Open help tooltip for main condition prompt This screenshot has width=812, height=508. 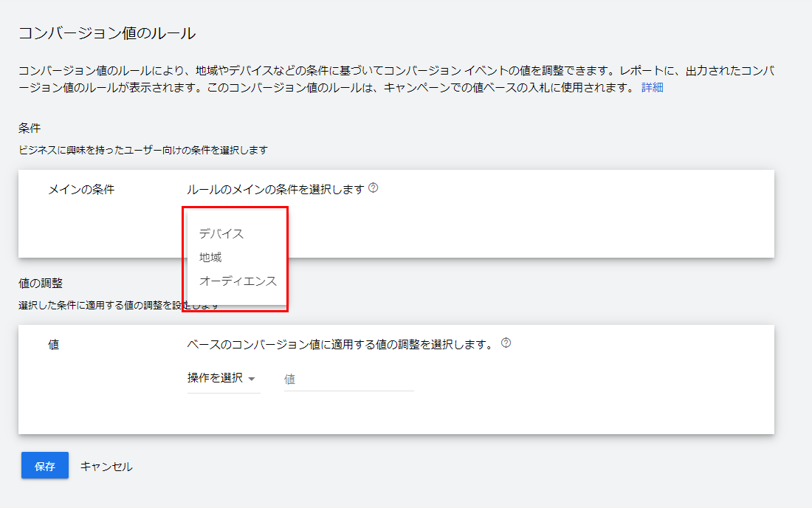tap(374, 188)
